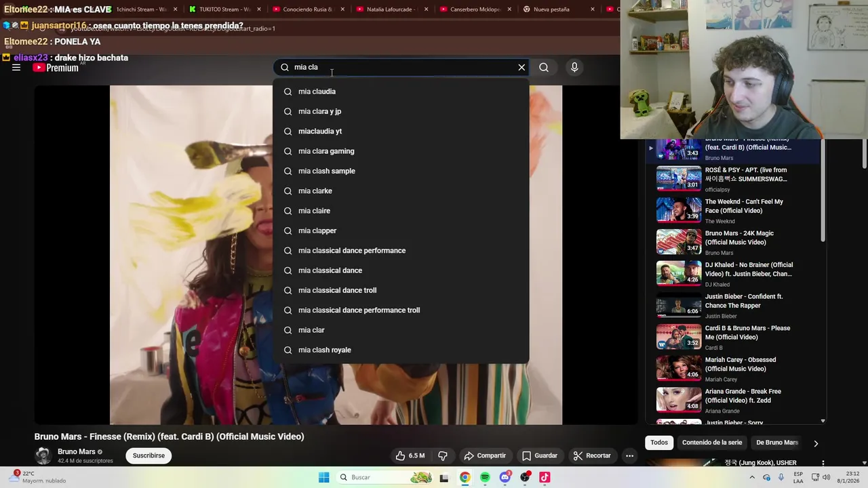Select suggestion "mia clarke"
Screen dimensions: 868x488
[x=401, y=190]
